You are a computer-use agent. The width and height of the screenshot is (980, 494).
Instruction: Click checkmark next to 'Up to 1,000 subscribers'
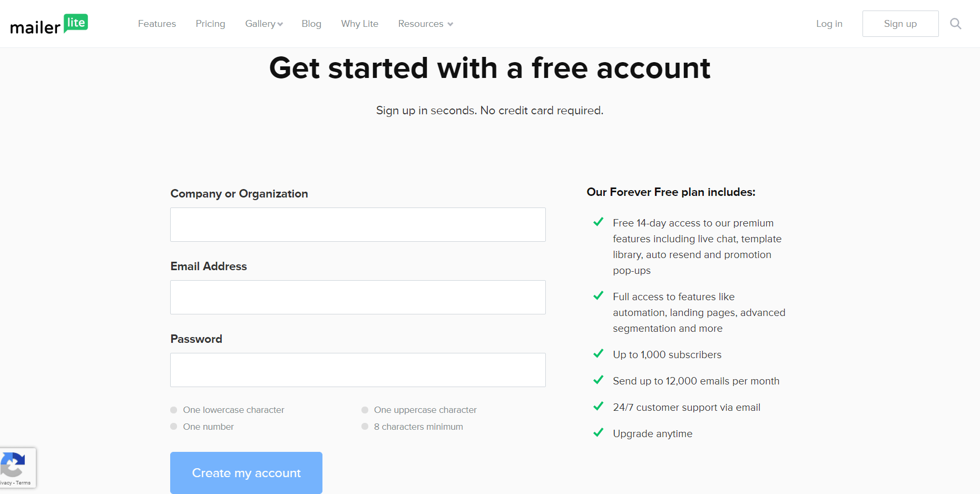[x=598, y=353]
